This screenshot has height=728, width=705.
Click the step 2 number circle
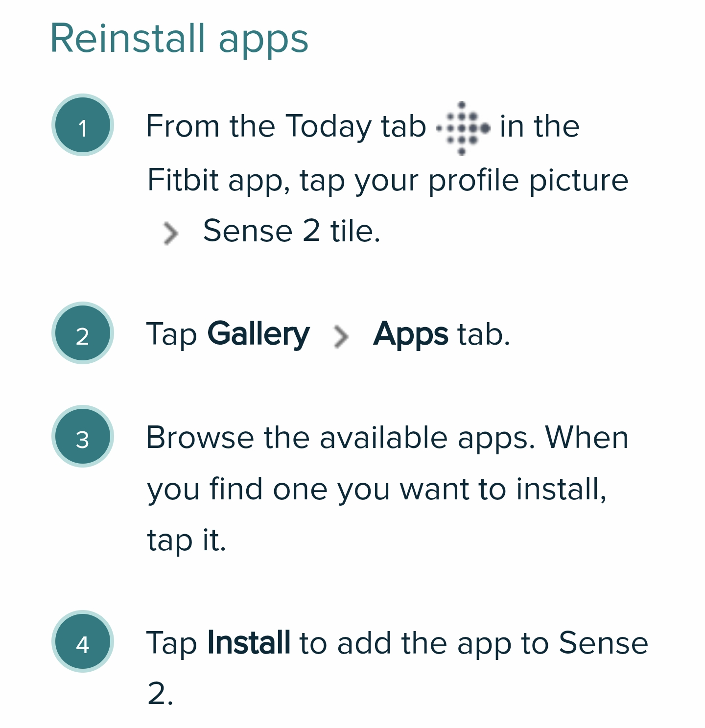(x=83, y=333)
